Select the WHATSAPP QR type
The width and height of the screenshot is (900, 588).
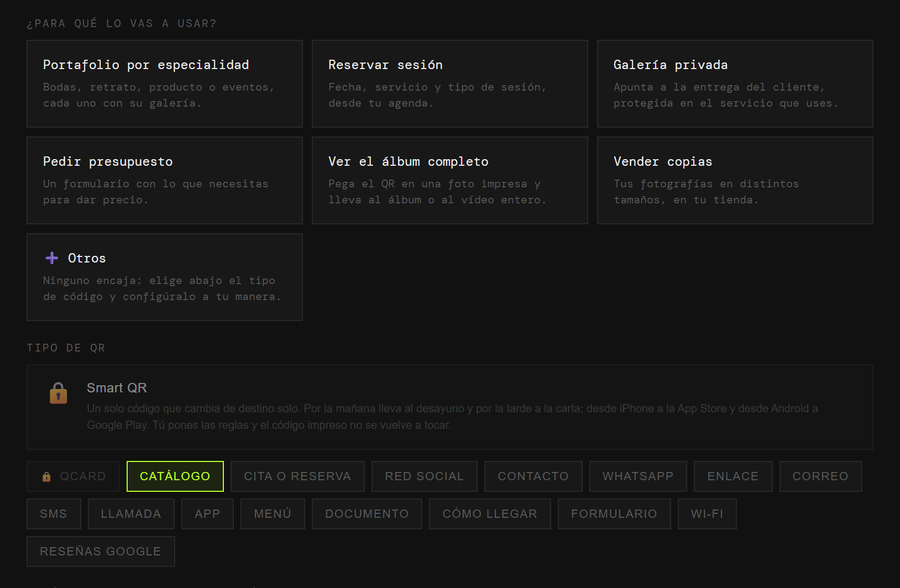click(638, 476)
